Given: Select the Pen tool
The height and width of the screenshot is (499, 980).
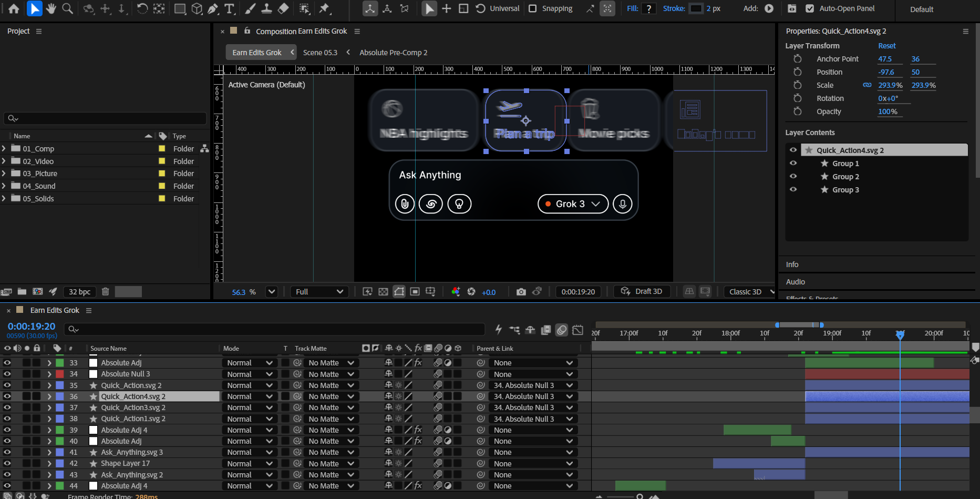Looking at the screenshot, I should click(x=213, y=8).
